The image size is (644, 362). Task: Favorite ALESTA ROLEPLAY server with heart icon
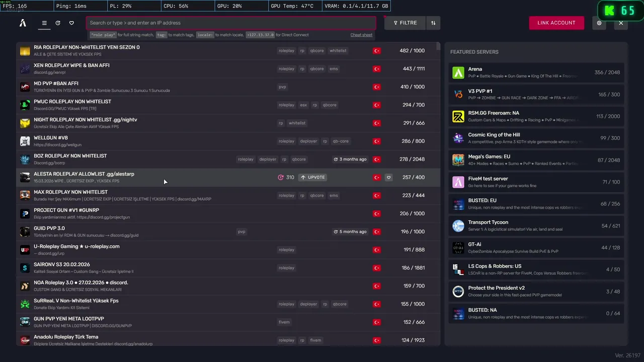388,177
